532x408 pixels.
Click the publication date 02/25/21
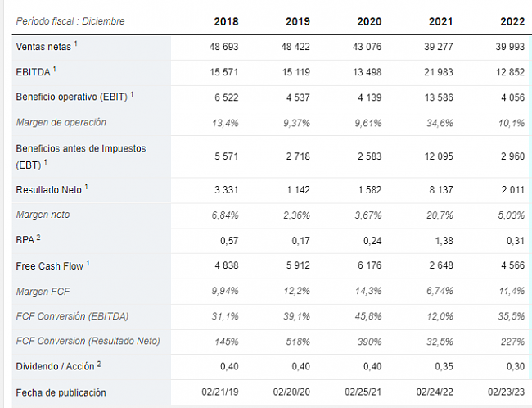point(363,392)
